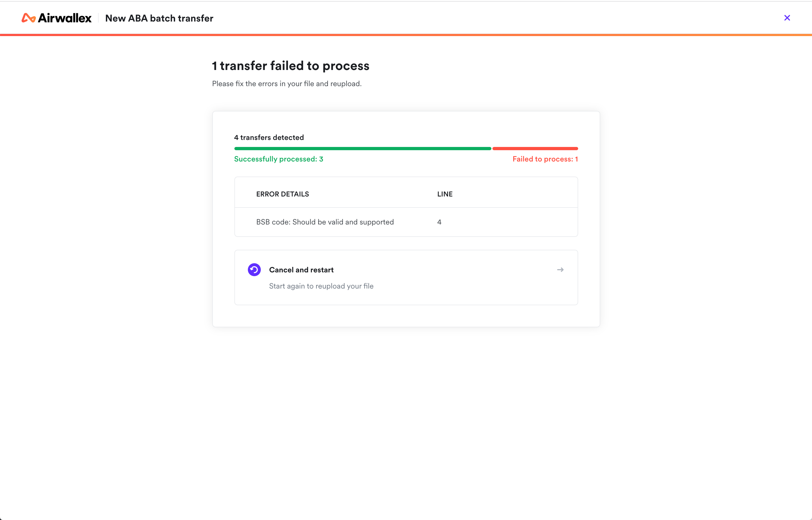Click the red failed progress bar segment
The image size is (812, 520).
(535, 149)
